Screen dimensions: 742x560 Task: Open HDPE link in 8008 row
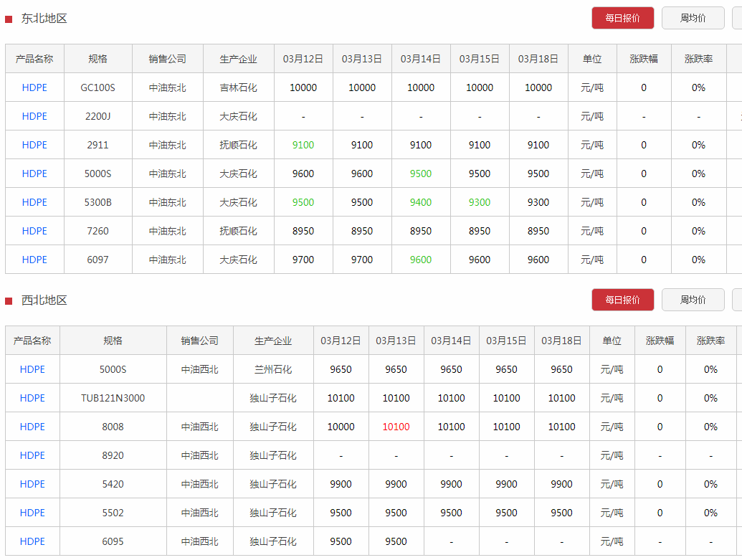point(32,427)
